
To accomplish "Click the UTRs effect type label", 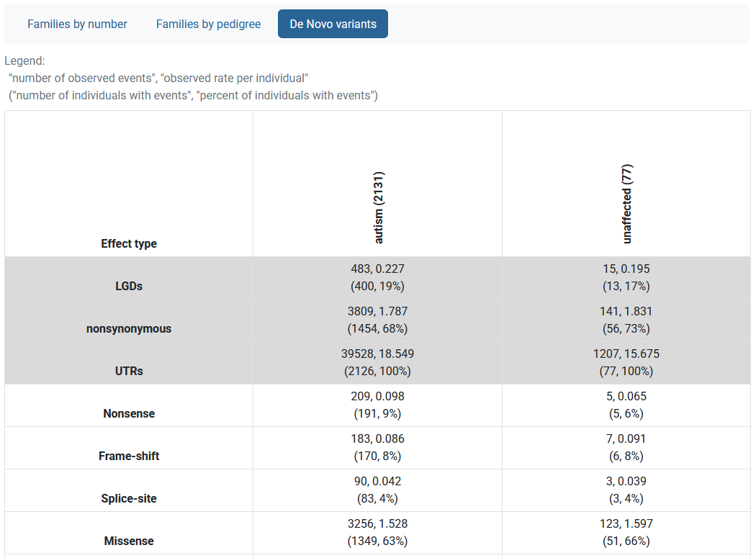I will (129, 371).
